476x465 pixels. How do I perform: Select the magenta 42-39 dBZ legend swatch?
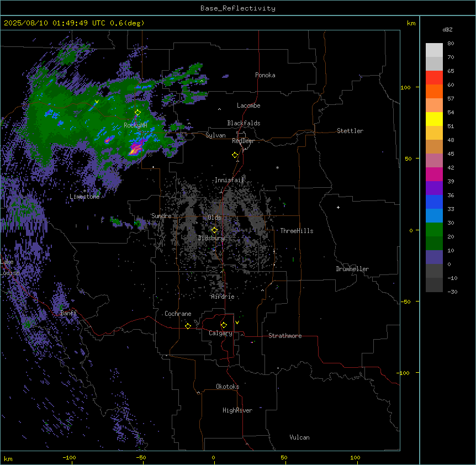click(434, 175)
